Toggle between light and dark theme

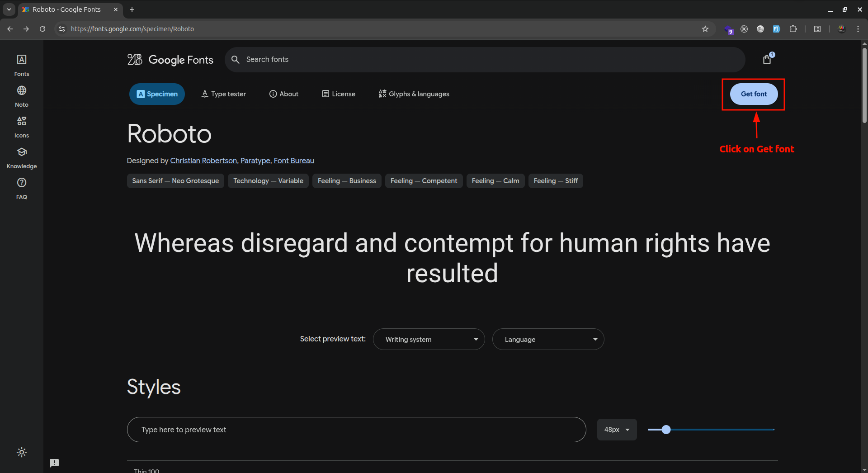point(21,452)
